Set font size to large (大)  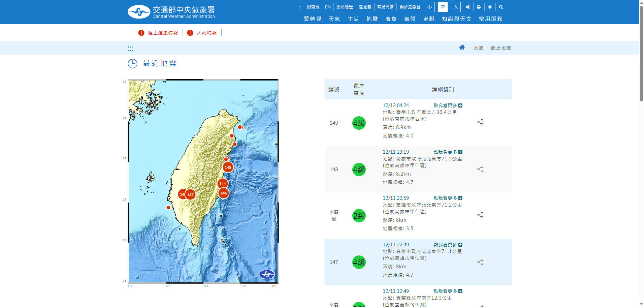[455, 7]
